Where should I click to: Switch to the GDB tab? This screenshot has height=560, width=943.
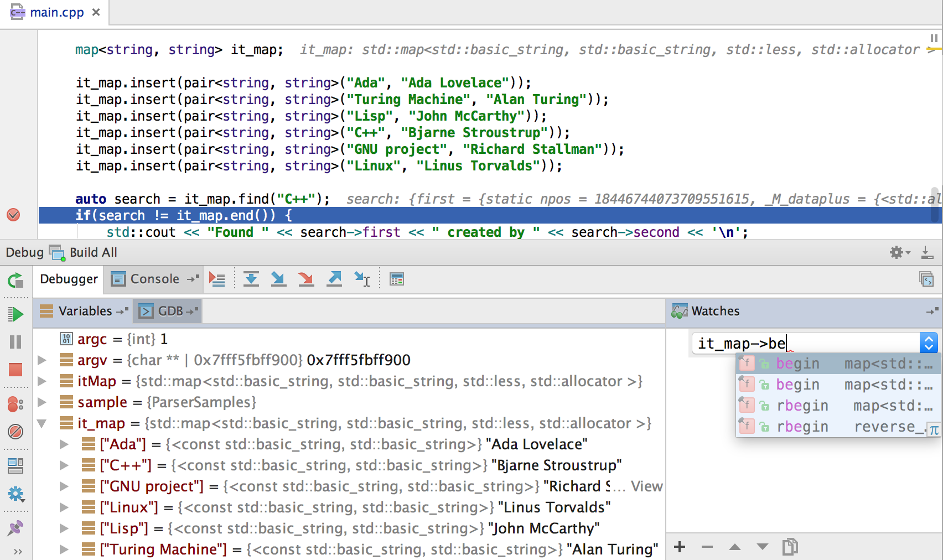point(169,311)
